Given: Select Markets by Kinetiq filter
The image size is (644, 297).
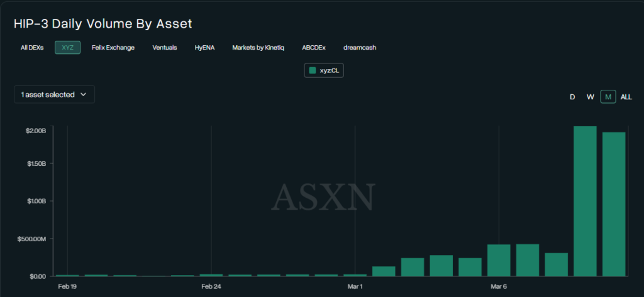Looking at the screenshot, I should coord(258,47).
